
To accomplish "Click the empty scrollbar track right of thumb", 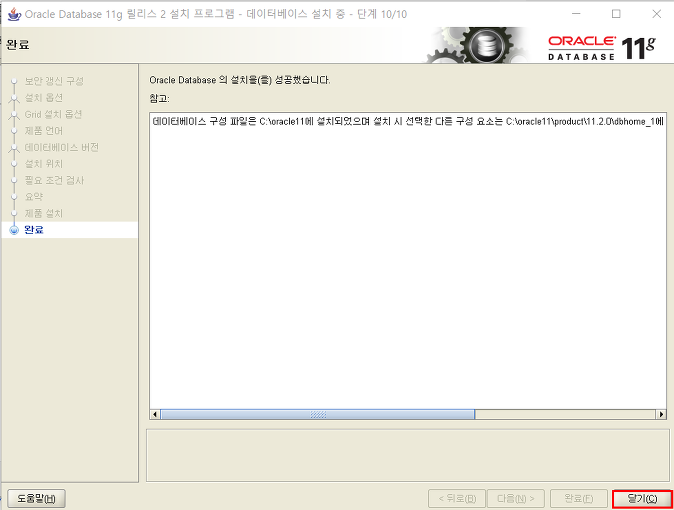I will (x=566, y=415).
